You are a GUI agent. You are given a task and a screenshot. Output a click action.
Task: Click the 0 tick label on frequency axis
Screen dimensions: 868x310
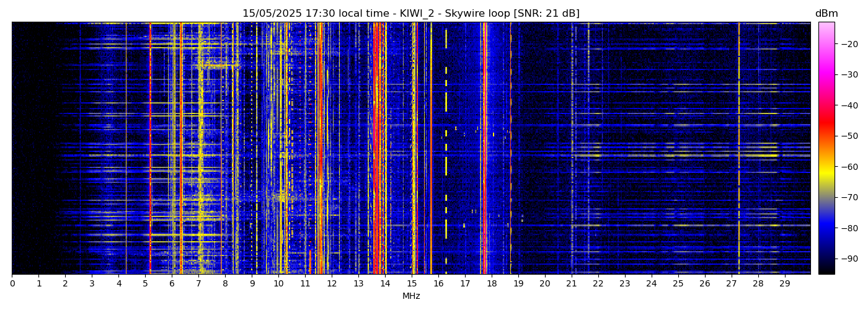pos(12,283)
